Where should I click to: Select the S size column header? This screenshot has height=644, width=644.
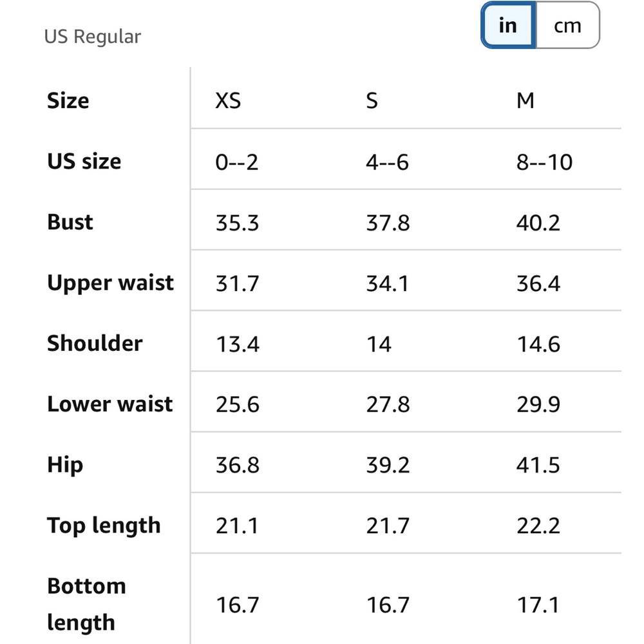coord(372,100)
